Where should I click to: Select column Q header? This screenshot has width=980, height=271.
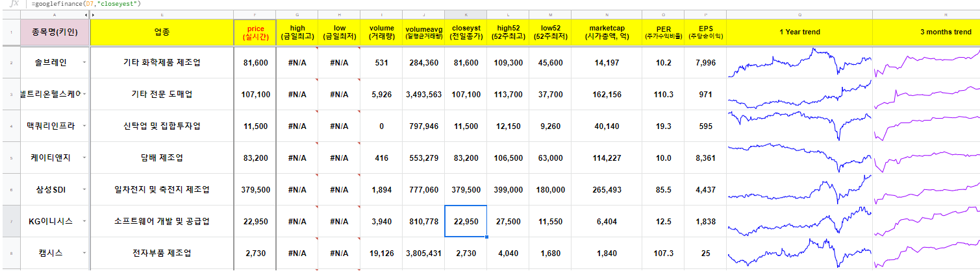[x=799, y=14]
